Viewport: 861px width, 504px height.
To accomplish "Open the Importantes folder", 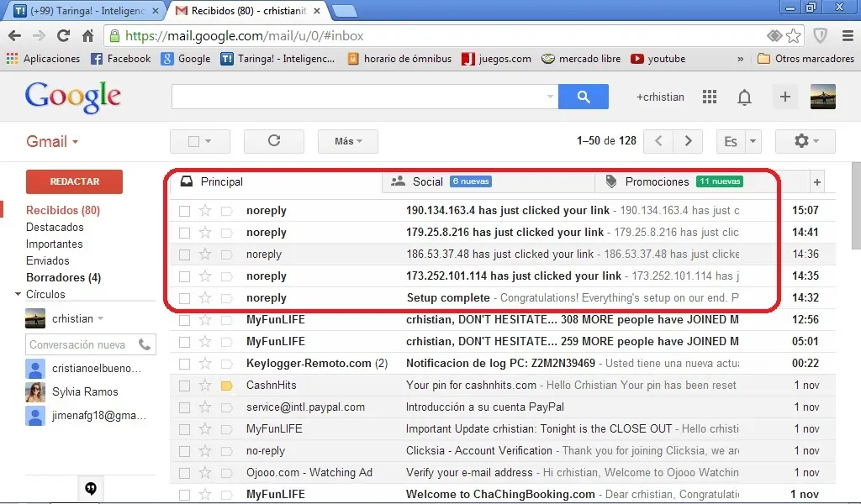I will 55,244.
